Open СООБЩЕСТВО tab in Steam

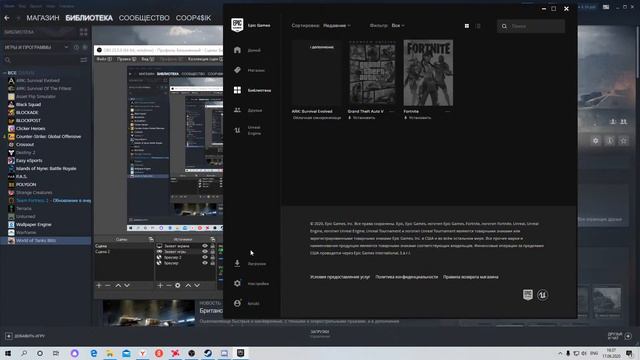tap(144, 18)
